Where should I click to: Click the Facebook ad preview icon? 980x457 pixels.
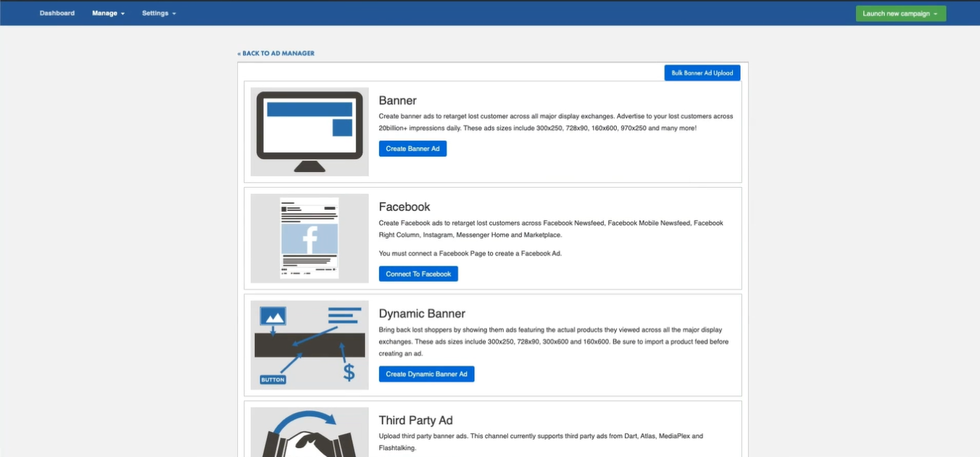click(310, 238)
